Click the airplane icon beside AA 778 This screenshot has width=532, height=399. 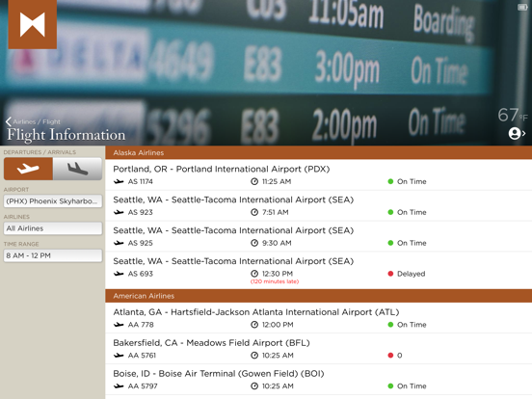119,325
